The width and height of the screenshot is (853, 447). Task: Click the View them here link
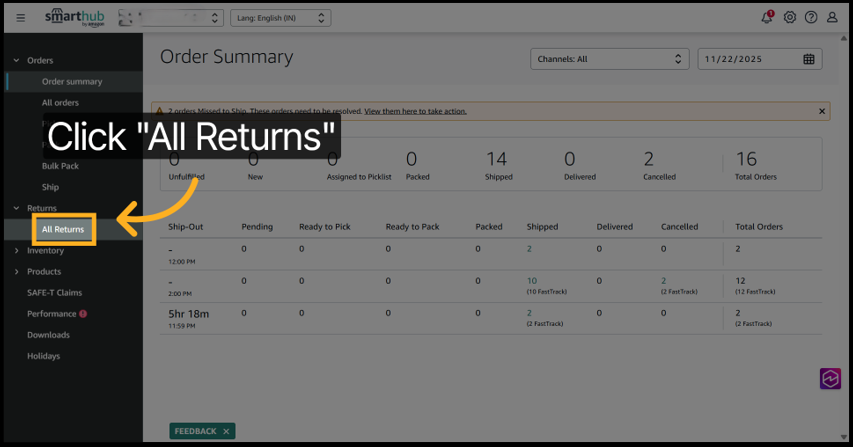pyautogui.click(x=415, y=111)
